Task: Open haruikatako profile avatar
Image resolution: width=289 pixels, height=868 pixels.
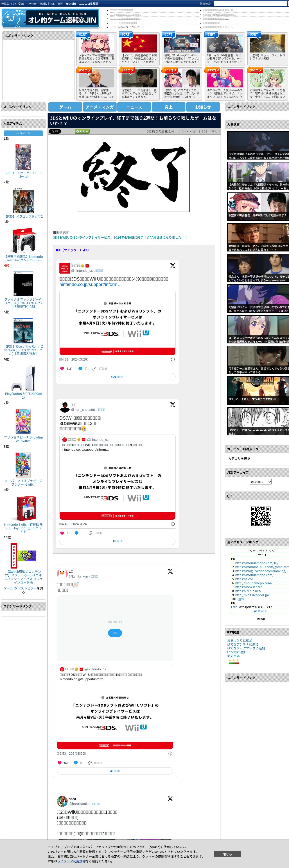Action: (x=62, y=801)
